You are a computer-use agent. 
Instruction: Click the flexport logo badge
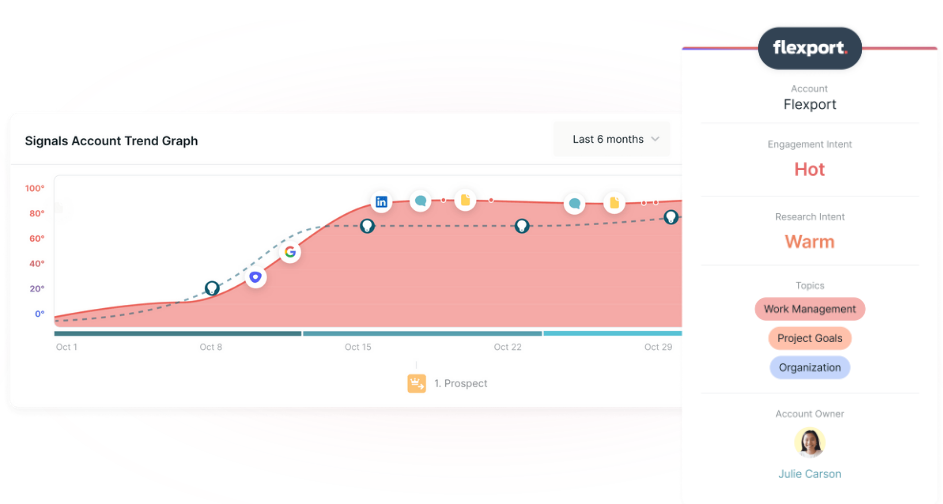coord(809,48)
